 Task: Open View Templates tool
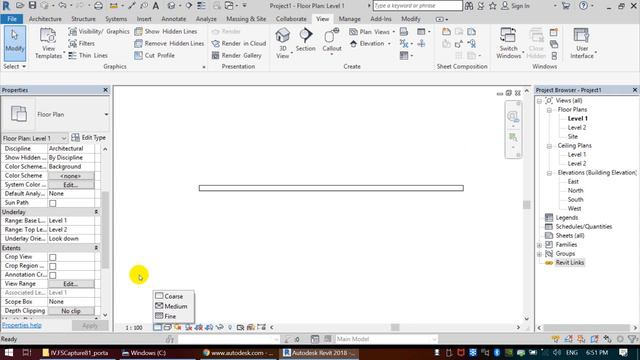[x=48, y=43]
